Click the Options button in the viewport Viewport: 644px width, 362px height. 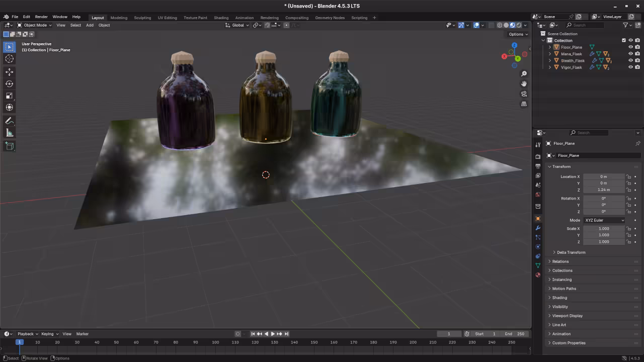point(517,34)
